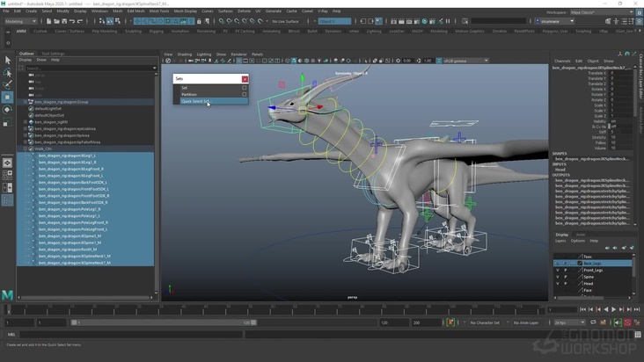644x362 pixels.
Task: Open the Partition option box
Action: coord(245,95)
